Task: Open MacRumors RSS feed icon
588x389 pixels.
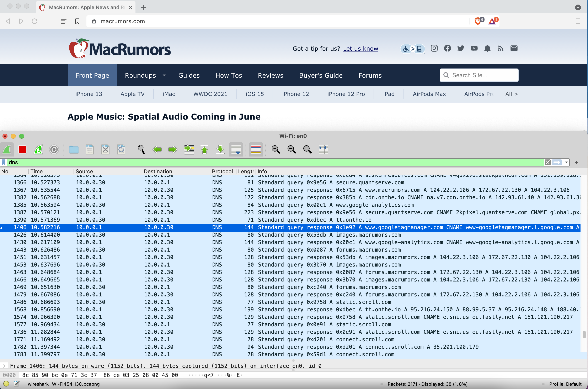Action: [x=501, y=48]
